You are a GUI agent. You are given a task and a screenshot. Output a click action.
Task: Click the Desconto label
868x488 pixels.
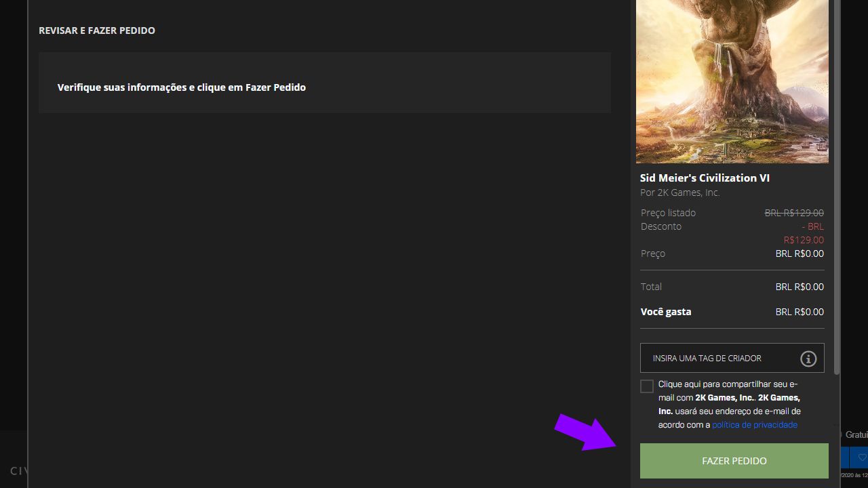[661, 226]
